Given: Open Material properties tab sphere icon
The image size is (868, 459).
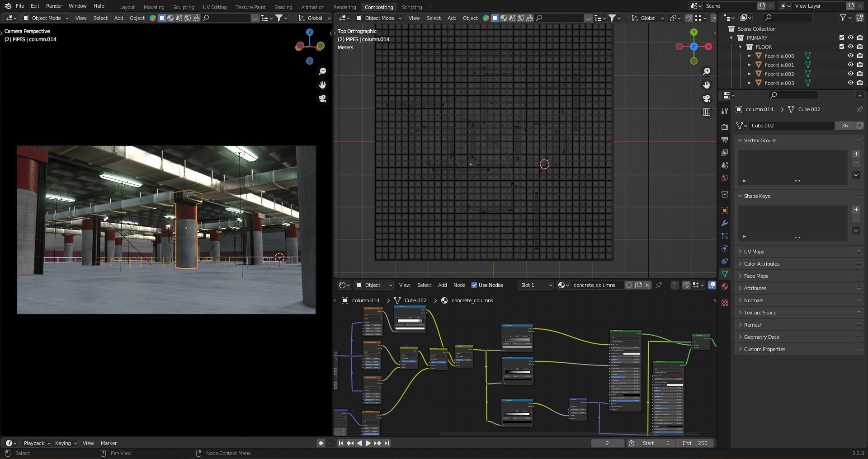Looking at the screenshot, I should tap(725, 286).
